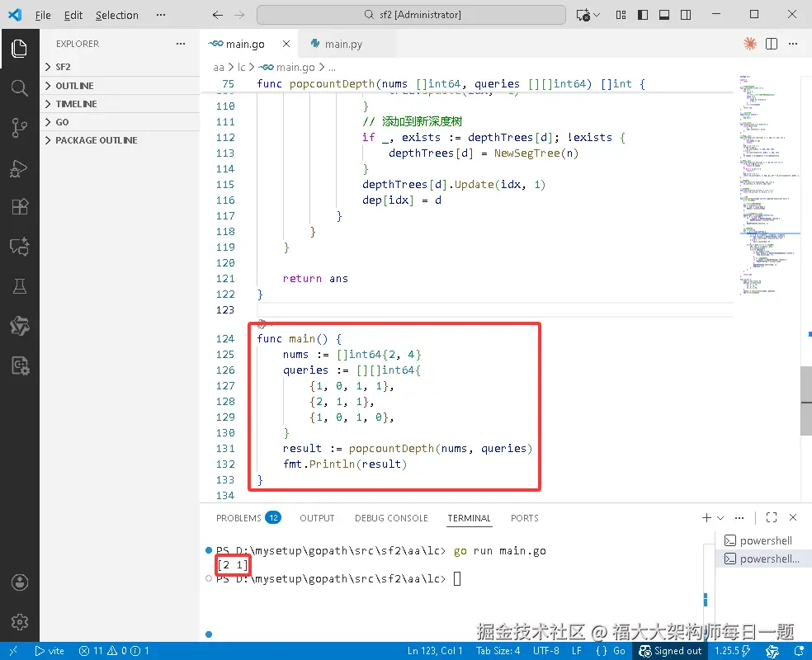
Task: Expand the SF2 folder section
Action: tap(120, 67)
